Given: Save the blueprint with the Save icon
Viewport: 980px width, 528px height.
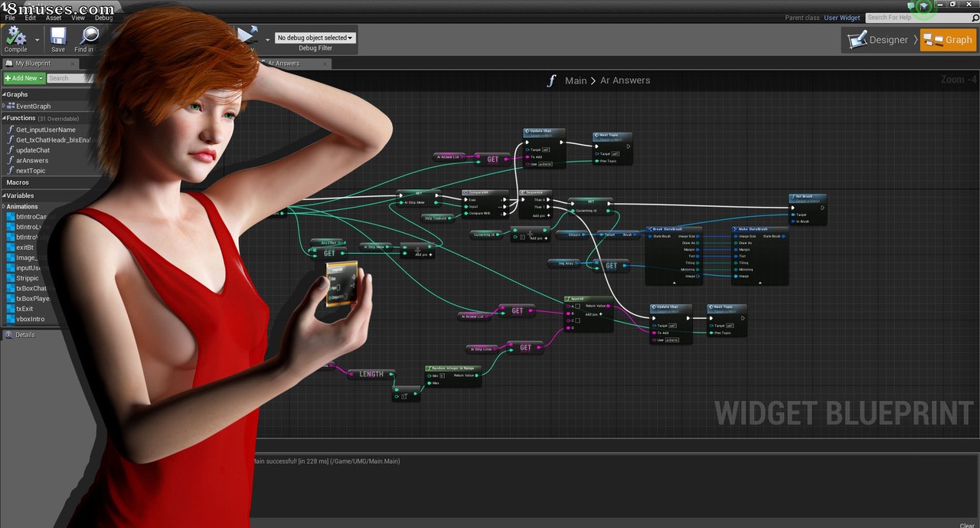Looking at the screenshot, I should (58, 35).
